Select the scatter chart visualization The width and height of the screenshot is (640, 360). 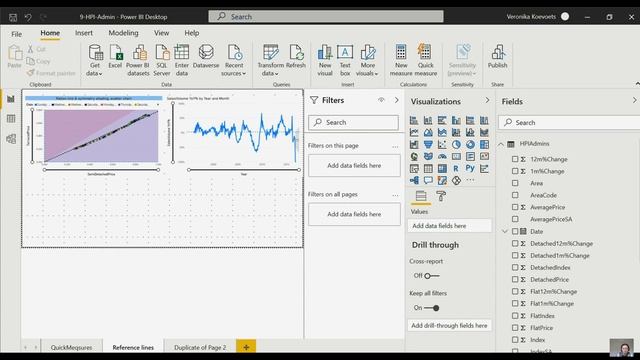442,144
